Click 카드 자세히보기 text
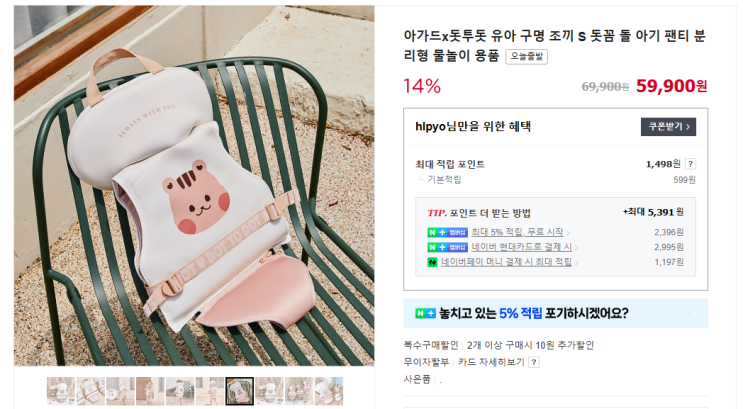This screenshot has height=409, width=743. (491, 362)
